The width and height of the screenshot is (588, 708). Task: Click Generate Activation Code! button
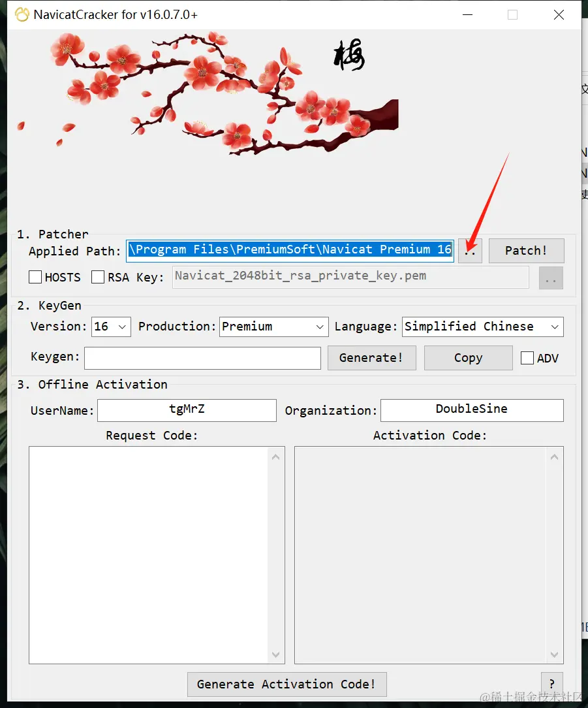pos(287,684)
